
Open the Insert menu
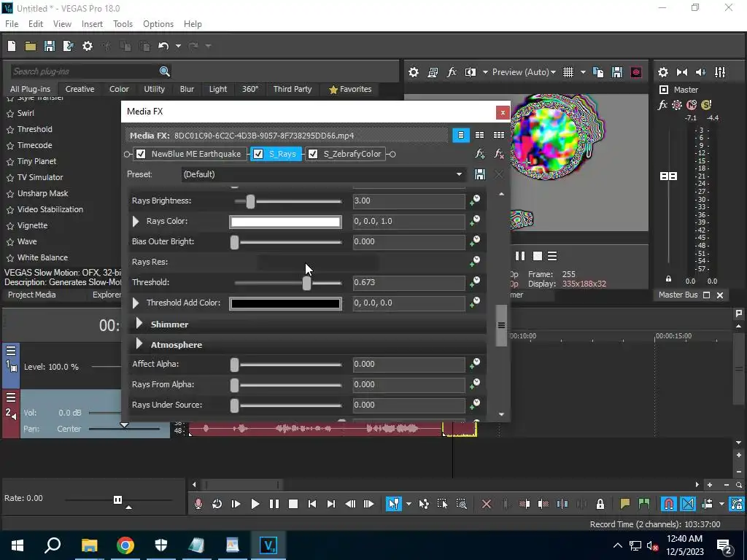[x=92, y=24]
